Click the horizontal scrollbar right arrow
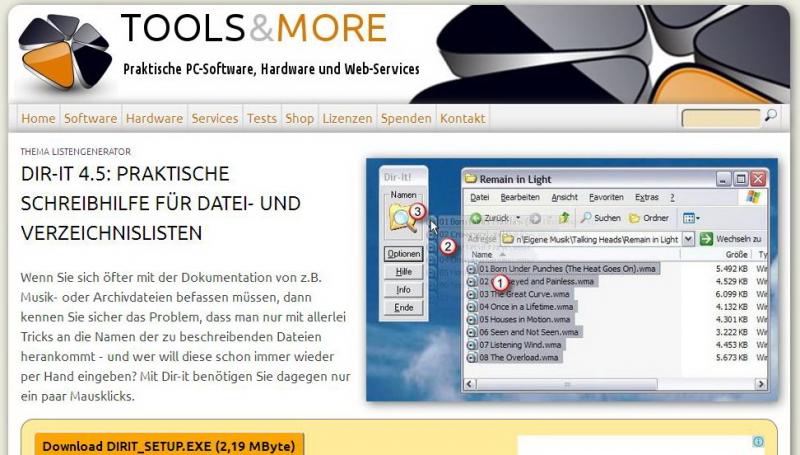800x455 pixels. 761,384
